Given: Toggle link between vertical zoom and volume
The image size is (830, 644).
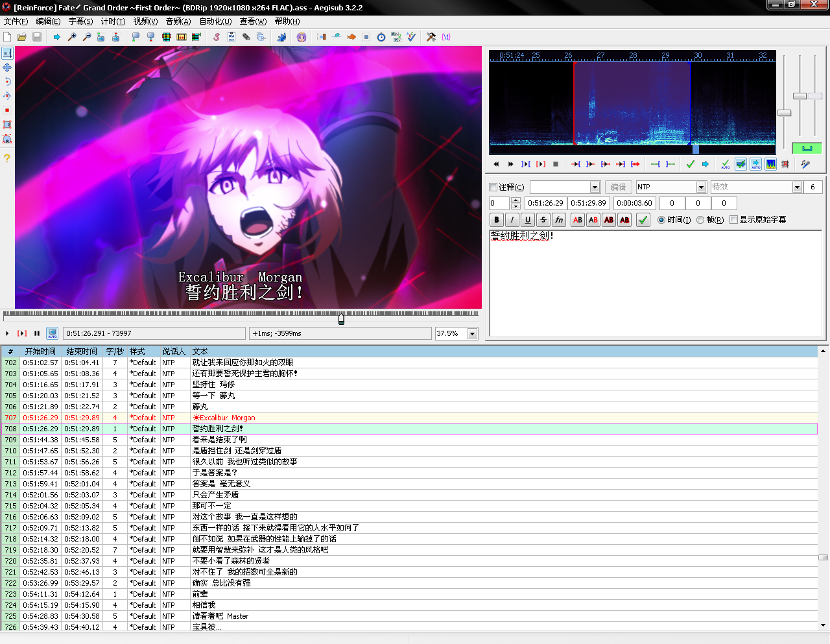Looking at the screenshot, I should [x=807, y=149].
